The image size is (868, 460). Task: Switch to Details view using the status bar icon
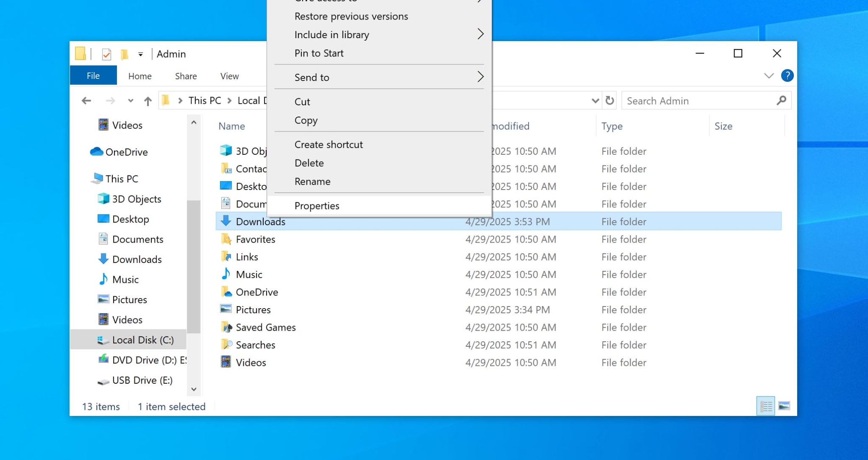coord(766,406)
